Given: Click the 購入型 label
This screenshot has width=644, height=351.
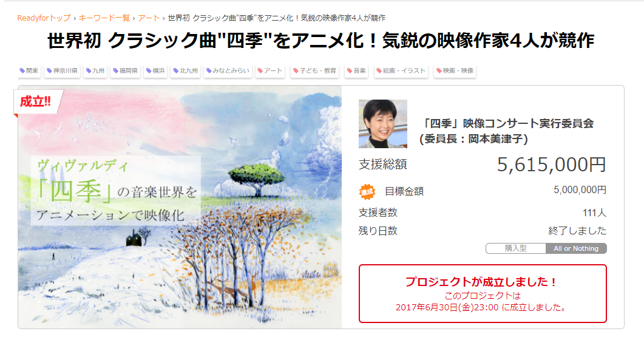Looking at the screenshot, I should (x=515, y=248).
